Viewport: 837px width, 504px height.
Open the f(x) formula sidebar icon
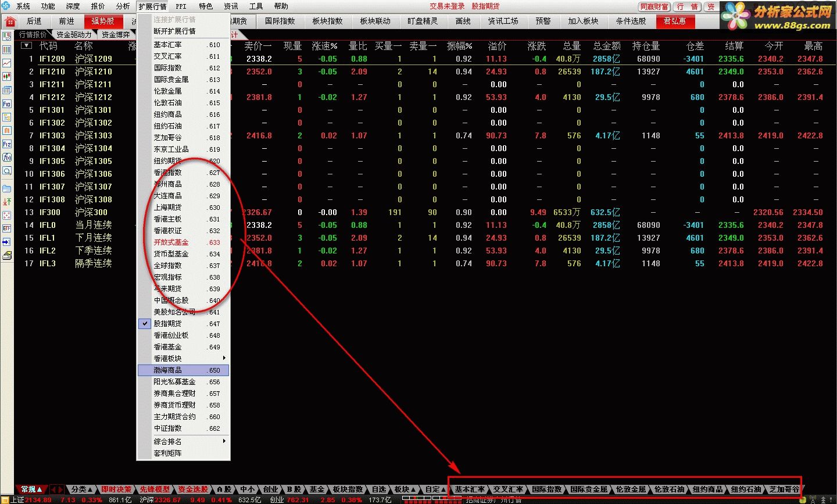pos(7,158)
